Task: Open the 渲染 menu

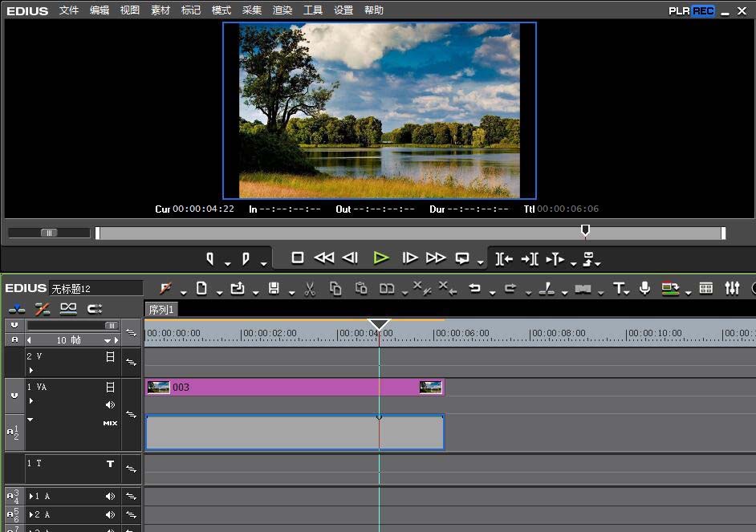Action: tap(282, 10)
